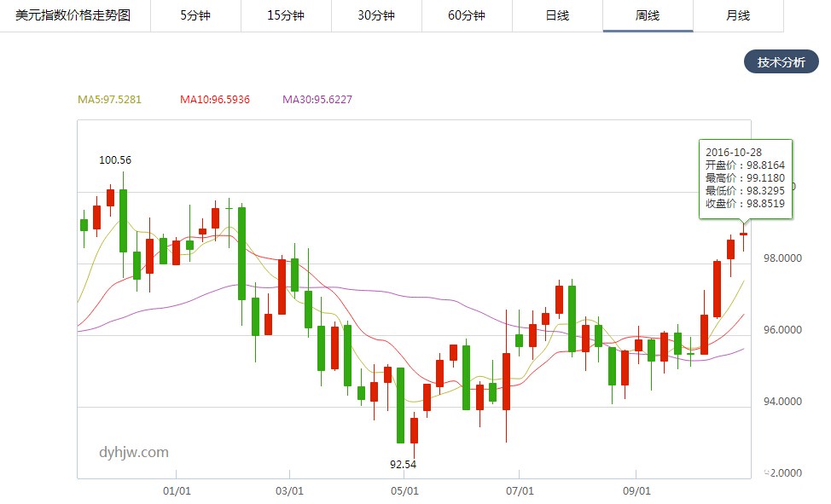
Task: Switch to the 5分钟 chart tab
Action: (x=195, y=15)
